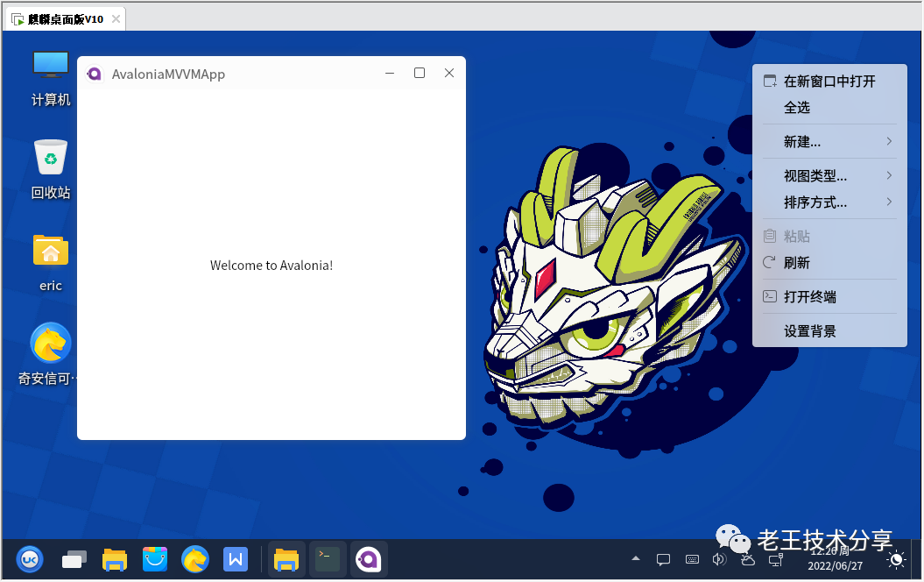This screenshot has width=924, height=582.
Task: Select the 计算机 desktop icon
Action: click(x=51, y=79)
